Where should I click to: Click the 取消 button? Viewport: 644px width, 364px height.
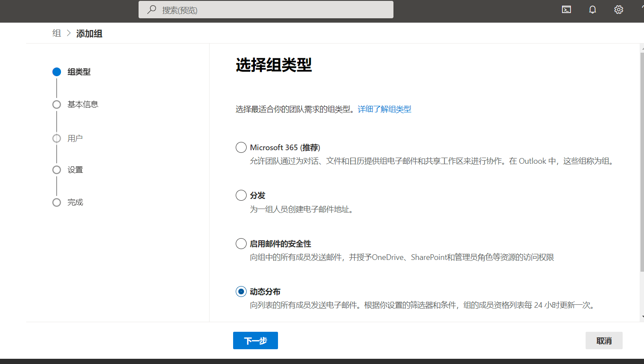[x=604, y=340]
